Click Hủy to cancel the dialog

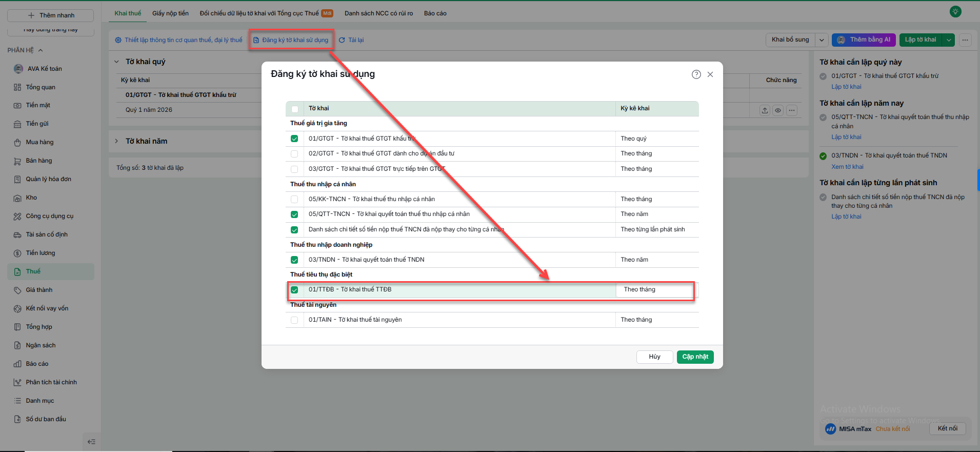[x=654, y=357]
